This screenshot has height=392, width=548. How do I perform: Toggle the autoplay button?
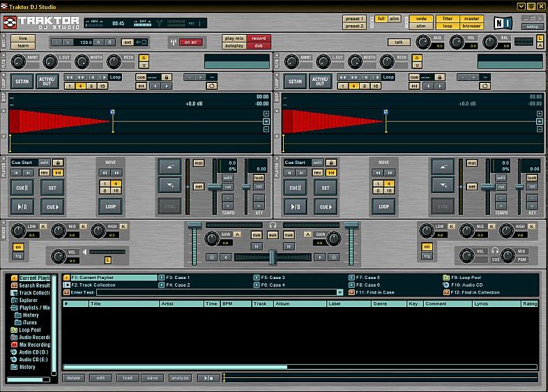point(234,46)
